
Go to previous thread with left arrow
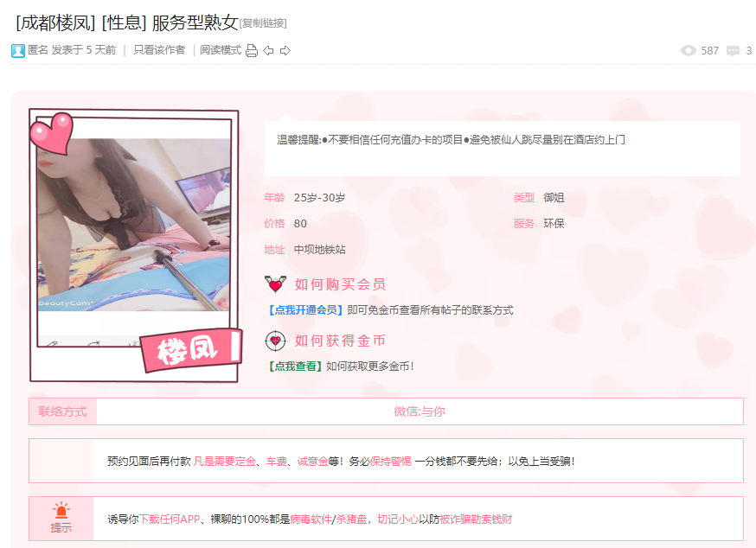tap(268, 51)
